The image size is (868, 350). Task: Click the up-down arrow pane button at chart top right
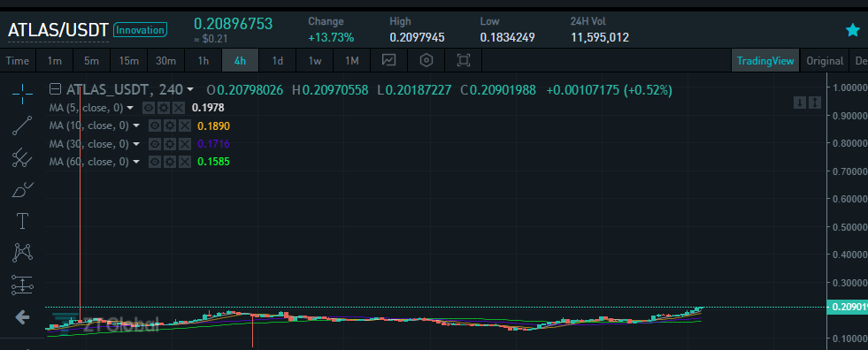tap(814, 103)
